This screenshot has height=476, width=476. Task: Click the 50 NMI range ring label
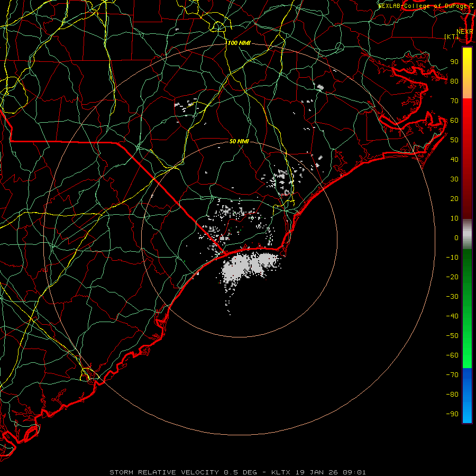[239, 141]
